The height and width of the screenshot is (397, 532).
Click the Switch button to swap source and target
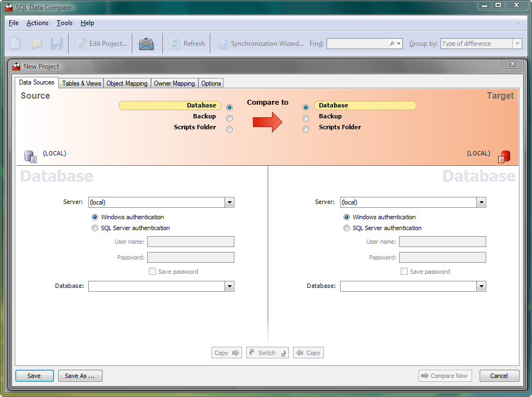[x=267, y=352]
